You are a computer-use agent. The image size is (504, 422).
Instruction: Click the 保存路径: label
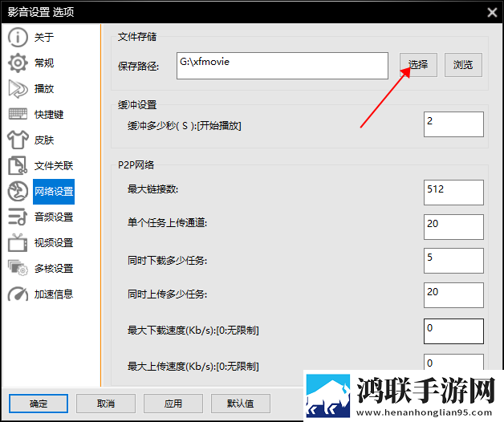tap(138, 67)
